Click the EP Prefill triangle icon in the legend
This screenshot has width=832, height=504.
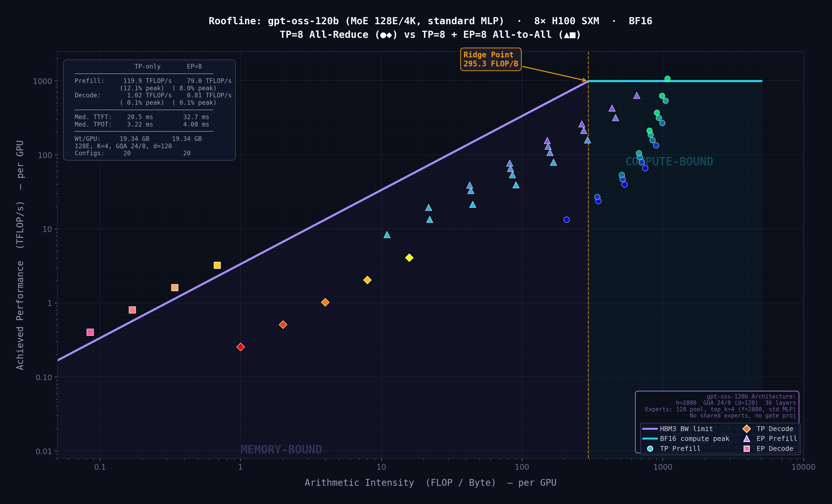747,438
